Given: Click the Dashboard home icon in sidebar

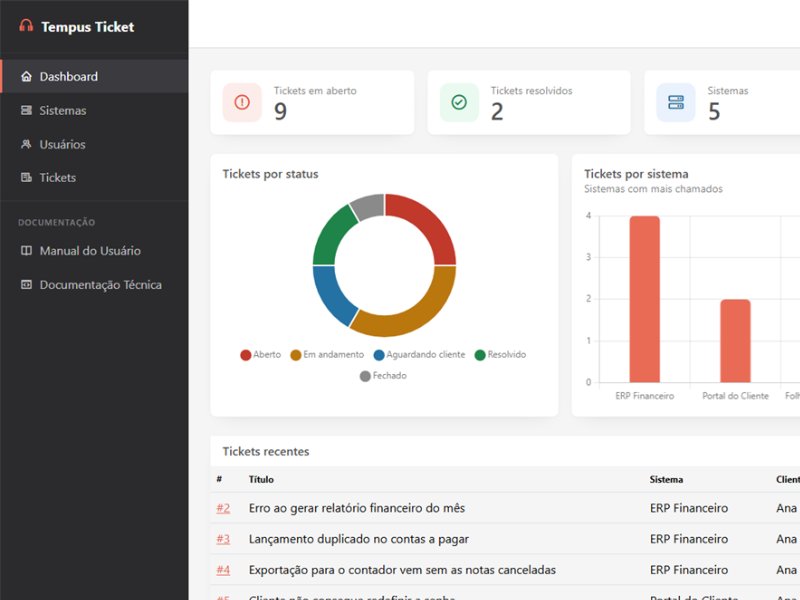Looking at the screenshot, I should [x=26, y=77].
